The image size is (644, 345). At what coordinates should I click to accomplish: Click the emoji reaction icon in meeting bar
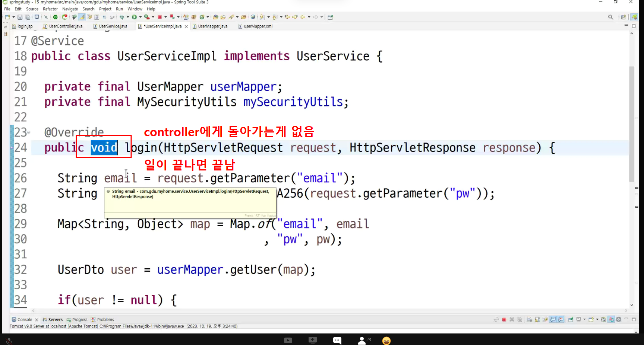point(386,341)
